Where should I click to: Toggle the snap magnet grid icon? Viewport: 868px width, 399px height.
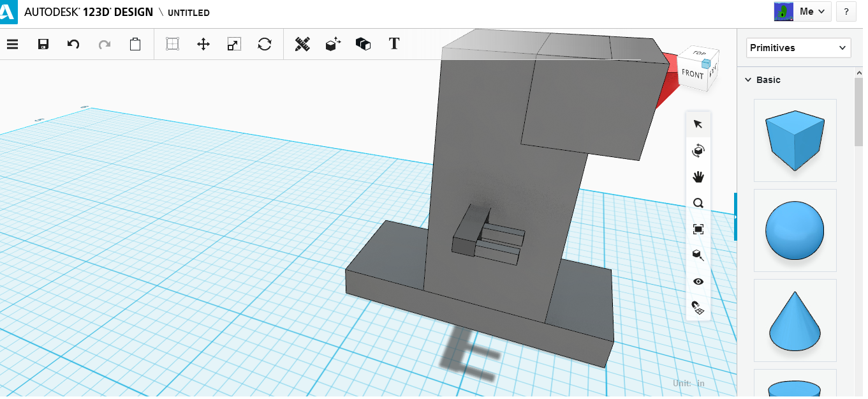tap(698, 308)
